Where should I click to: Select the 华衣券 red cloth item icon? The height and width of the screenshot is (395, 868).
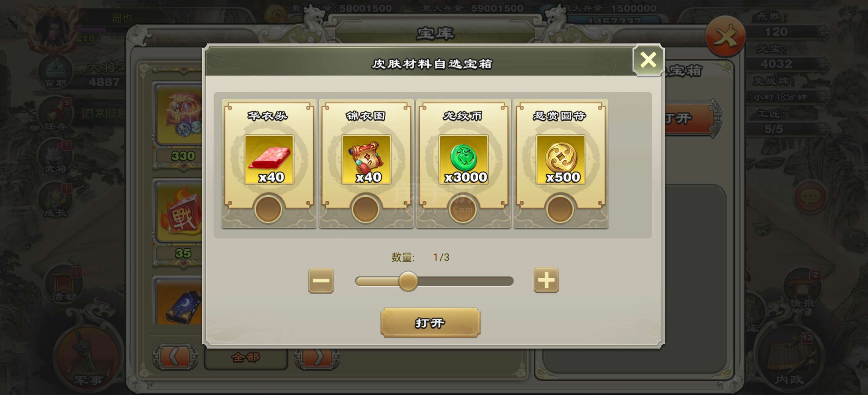(x=269, y=159)
